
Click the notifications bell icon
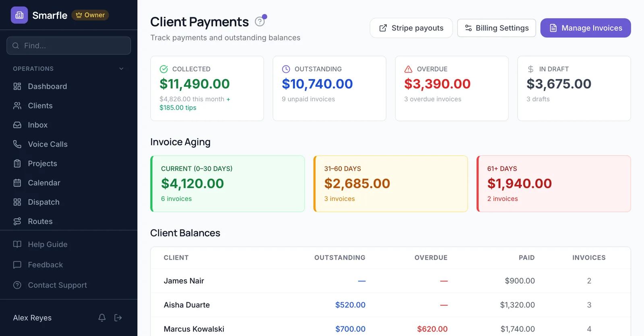pyautogui.click(x=102, y=318)
